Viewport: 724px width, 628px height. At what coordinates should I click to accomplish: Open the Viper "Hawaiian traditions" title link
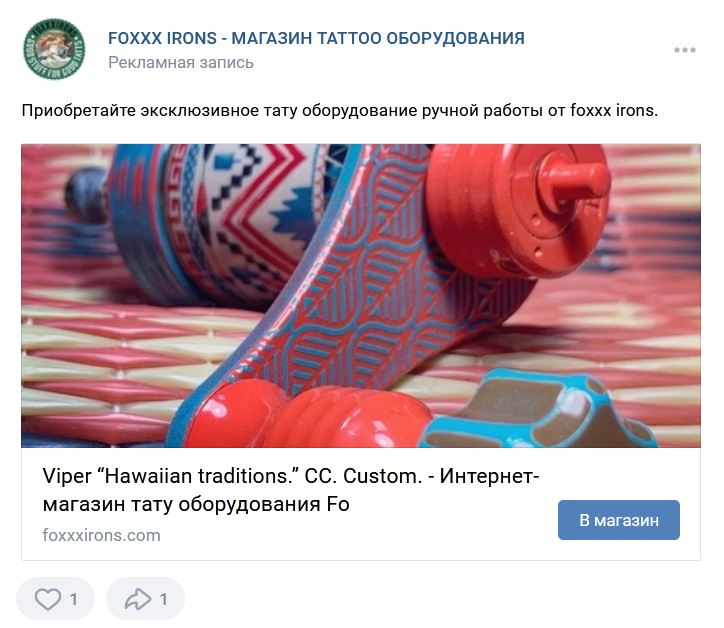(291, 489)
